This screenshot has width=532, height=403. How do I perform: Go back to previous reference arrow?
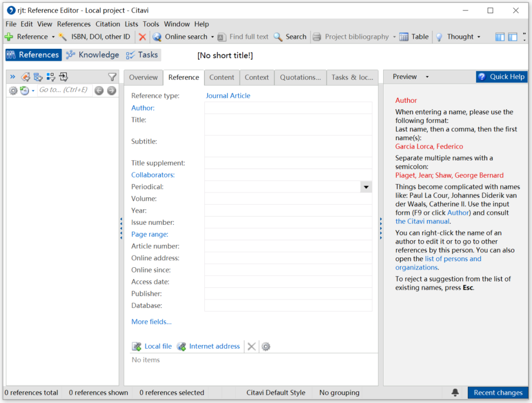[x=99, y=91]
